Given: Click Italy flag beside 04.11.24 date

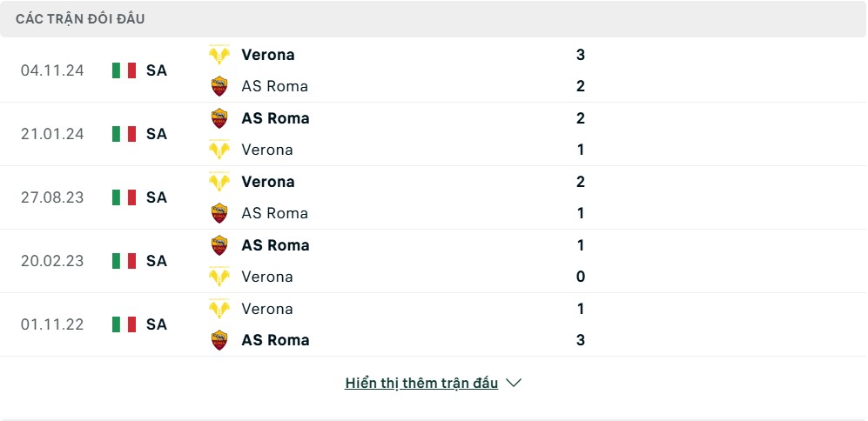Looking at the screenshot, I should (124, 70).
